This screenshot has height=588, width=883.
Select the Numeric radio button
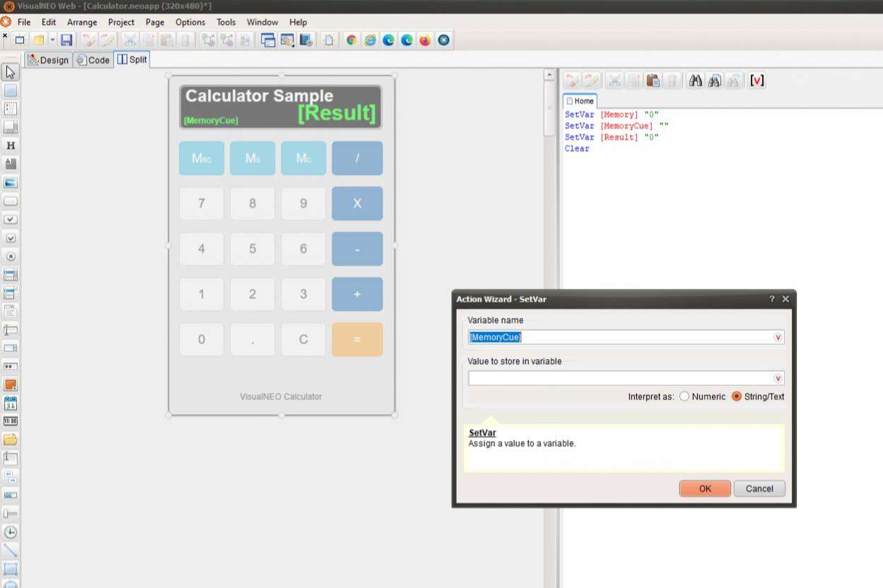(x=684, y=396)
